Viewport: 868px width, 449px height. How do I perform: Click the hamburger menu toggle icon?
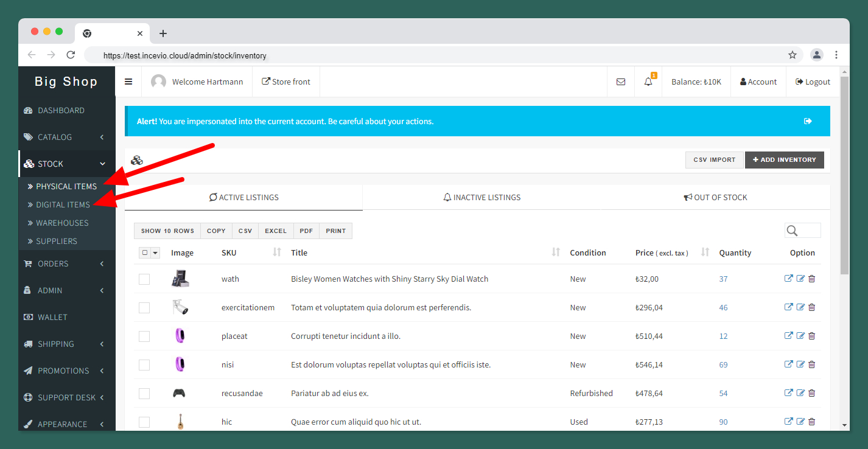tap(128, 82)
